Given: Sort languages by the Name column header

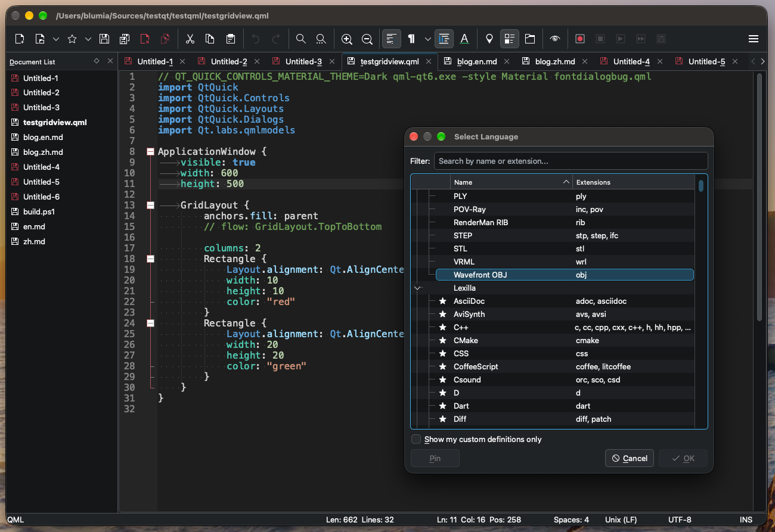Looking at the screenshot, I should click(511, 182).
